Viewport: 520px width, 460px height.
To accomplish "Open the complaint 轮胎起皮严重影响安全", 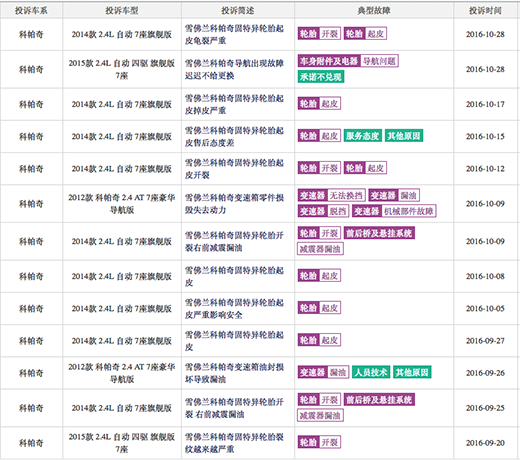I will click(x=234, y=309).
